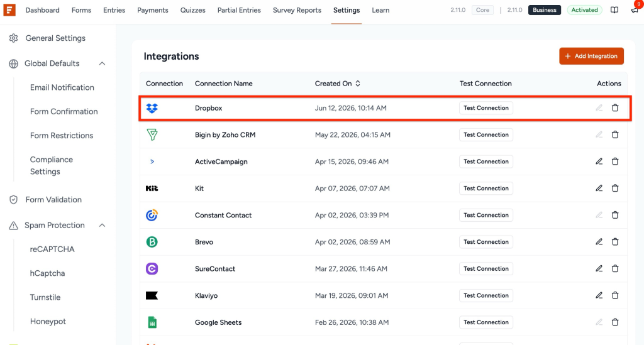The image size is (644, 345).
Task: Edit the Brevo connection
Action: tap(599, 242)
